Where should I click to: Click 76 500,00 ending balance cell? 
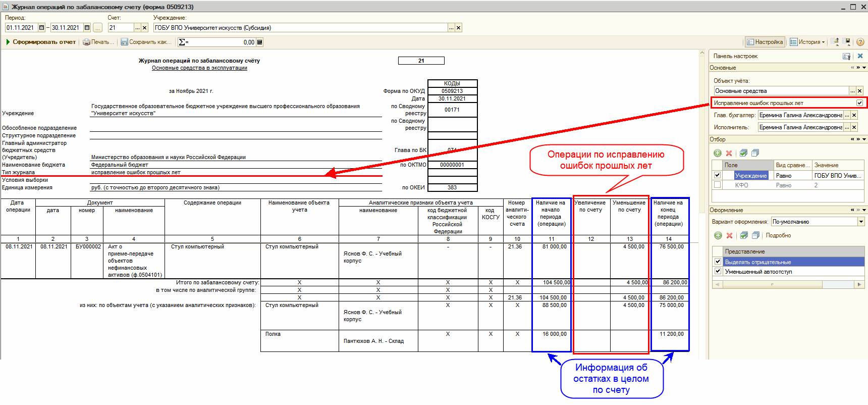[x=670, y=261]
